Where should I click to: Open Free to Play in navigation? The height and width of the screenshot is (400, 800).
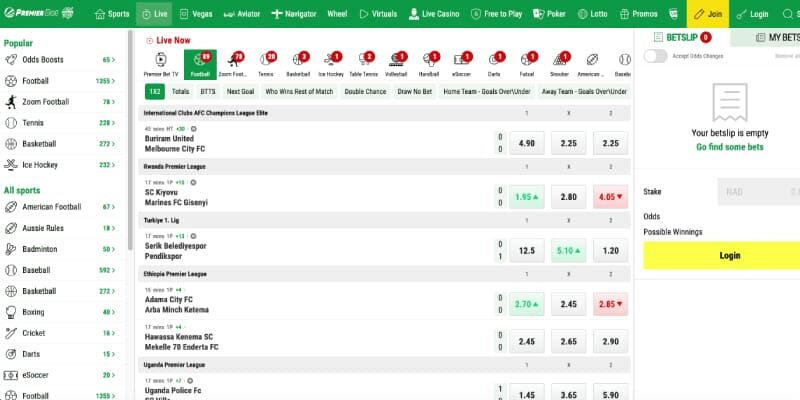[x=496, y=14]
